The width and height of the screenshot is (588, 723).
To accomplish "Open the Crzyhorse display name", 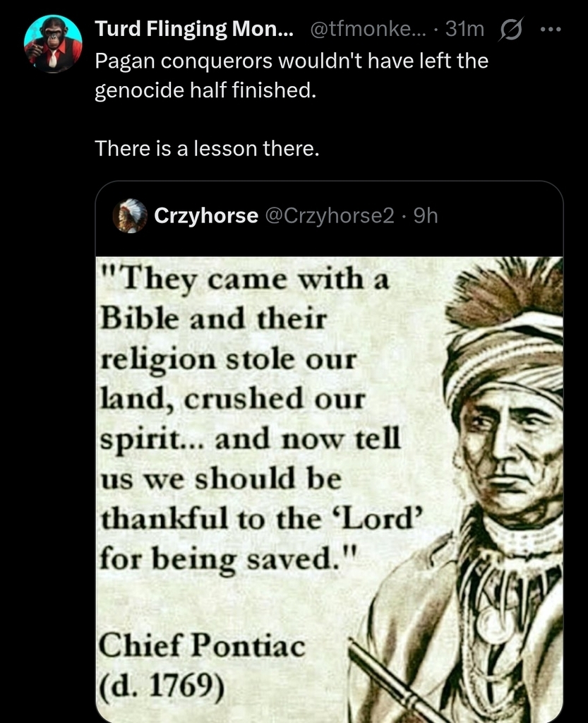I will click(x=206, y=215).
